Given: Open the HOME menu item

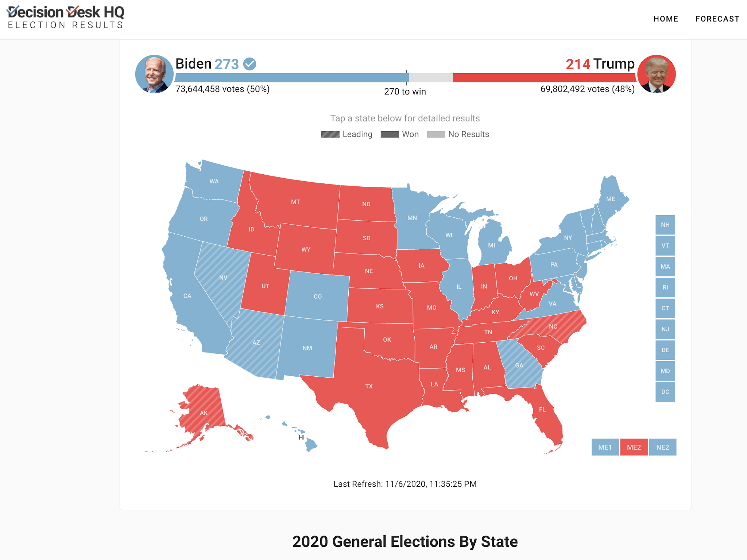Looking at the screenshot, I should tap(666, 19).
